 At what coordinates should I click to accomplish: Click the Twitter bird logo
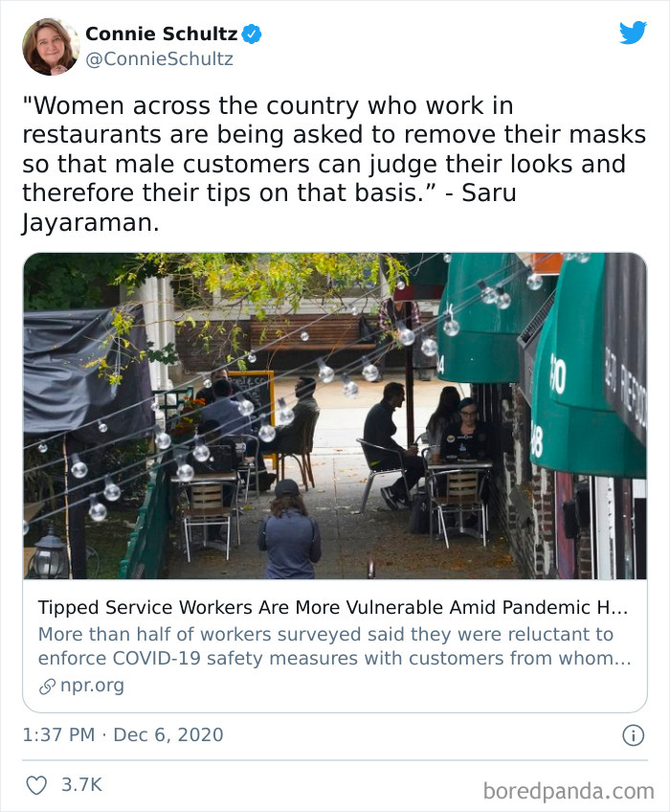pyautogui.click(x=633, y=33)
